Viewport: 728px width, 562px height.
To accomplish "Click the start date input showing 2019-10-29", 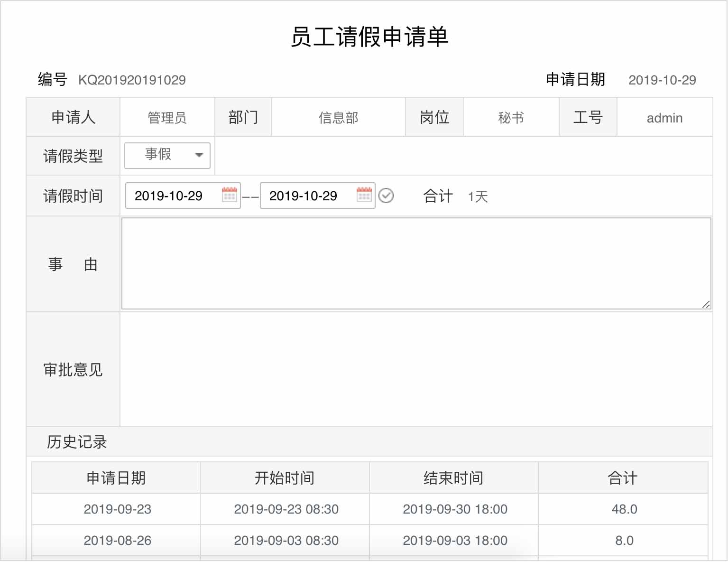I will point(171,195).
